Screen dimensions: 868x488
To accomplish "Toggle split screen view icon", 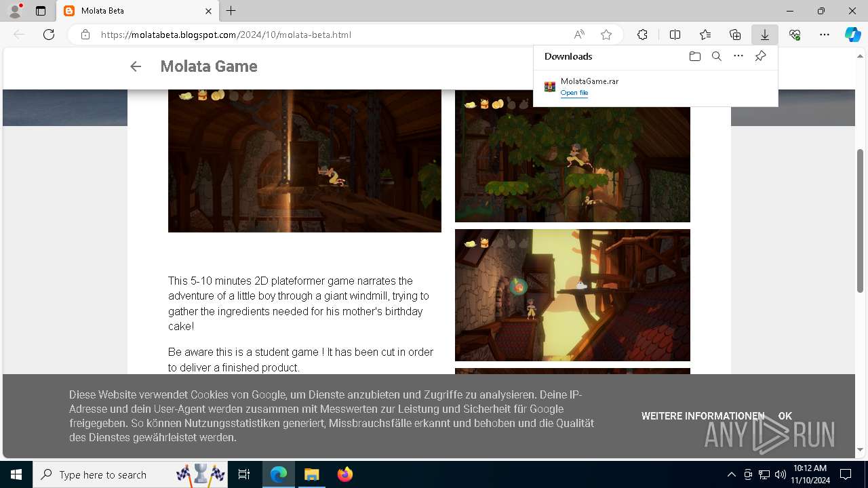I will point(675,35).
